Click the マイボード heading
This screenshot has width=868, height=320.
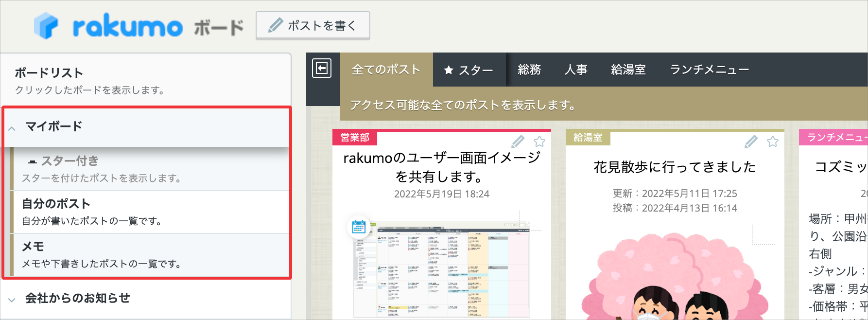click(x=54, y=126)
